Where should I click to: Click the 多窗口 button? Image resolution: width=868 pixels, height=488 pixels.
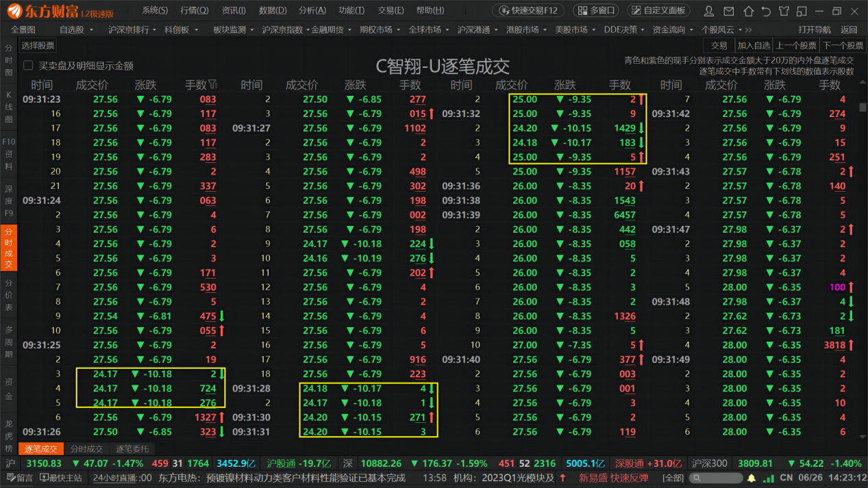pyautogui.click(x=595, y=10)
